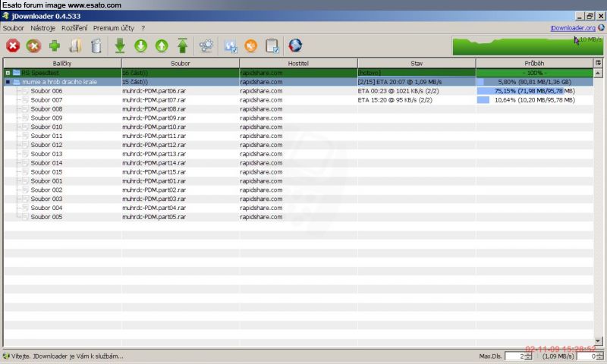Click the move to bottom arrow icon
607x364 pixels.
point(120,46)
